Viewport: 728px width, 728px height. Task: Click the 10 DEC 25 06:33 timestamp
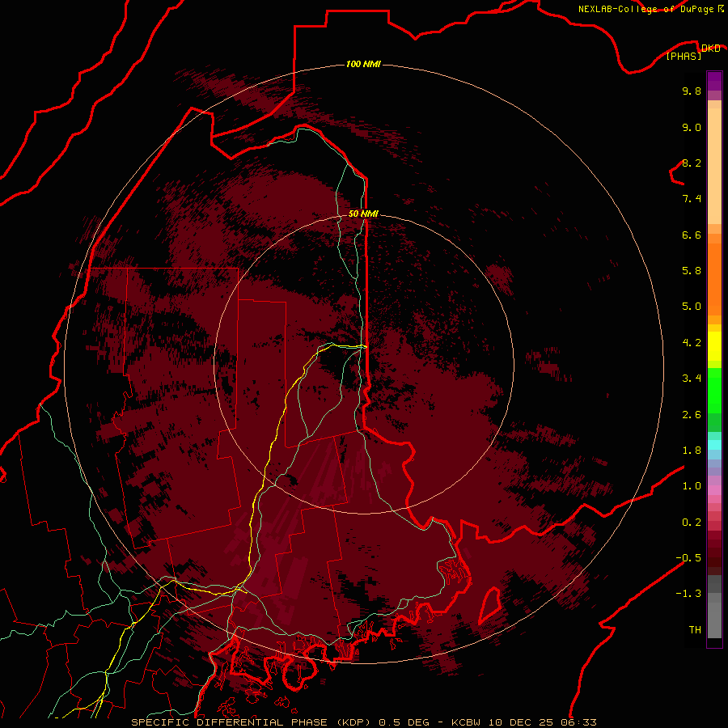(x=541, y=722)
